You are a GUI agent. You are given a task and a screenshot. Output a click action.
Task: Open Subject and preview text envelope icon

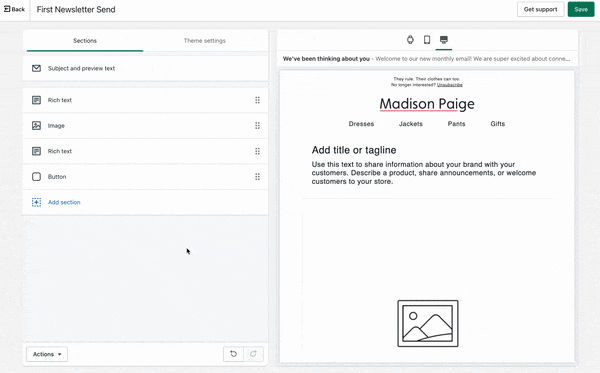coord(36,68)
